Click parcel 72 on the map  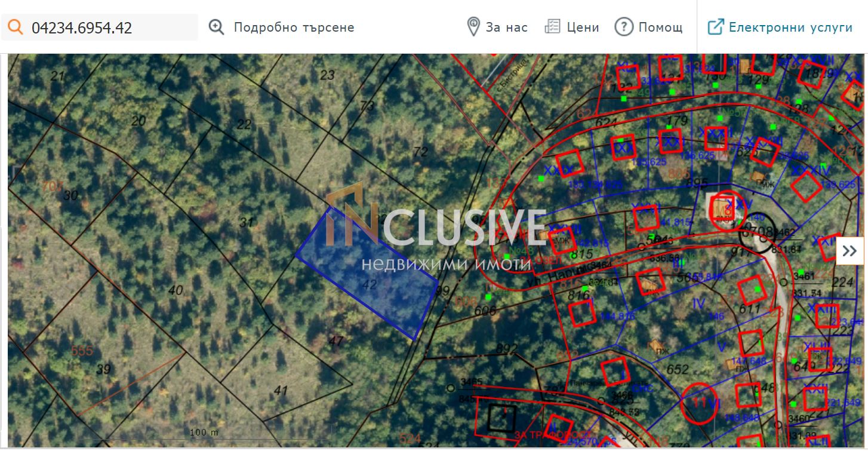(x=420, y=151)
